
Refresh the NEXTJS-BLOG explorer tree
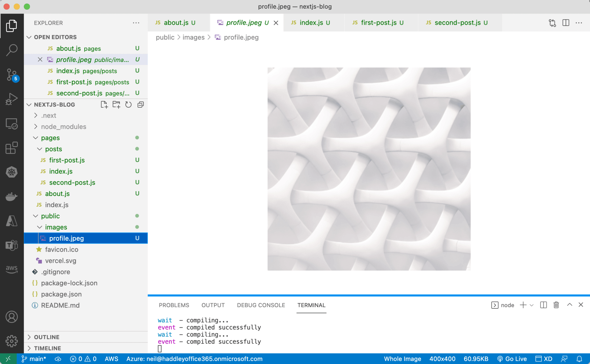pos(128,105)
